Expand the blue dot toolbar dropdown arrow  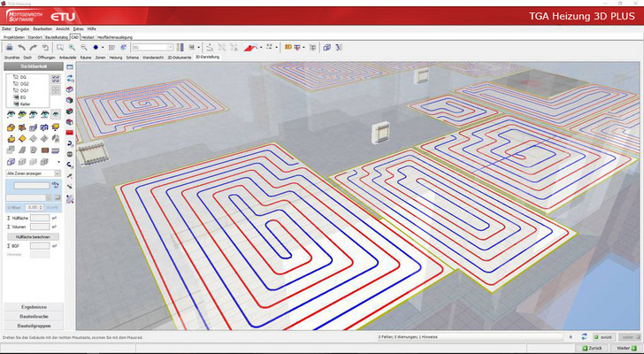coord(103,48)
